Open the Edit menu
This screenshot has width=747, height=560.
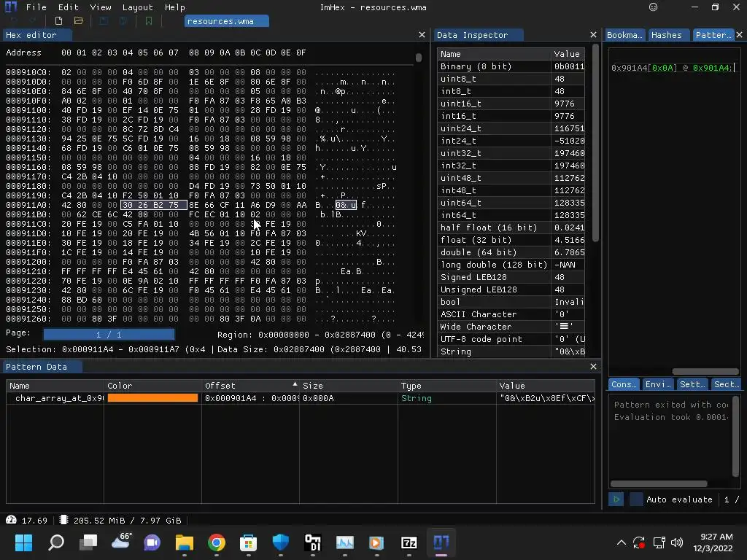(68, 7)
